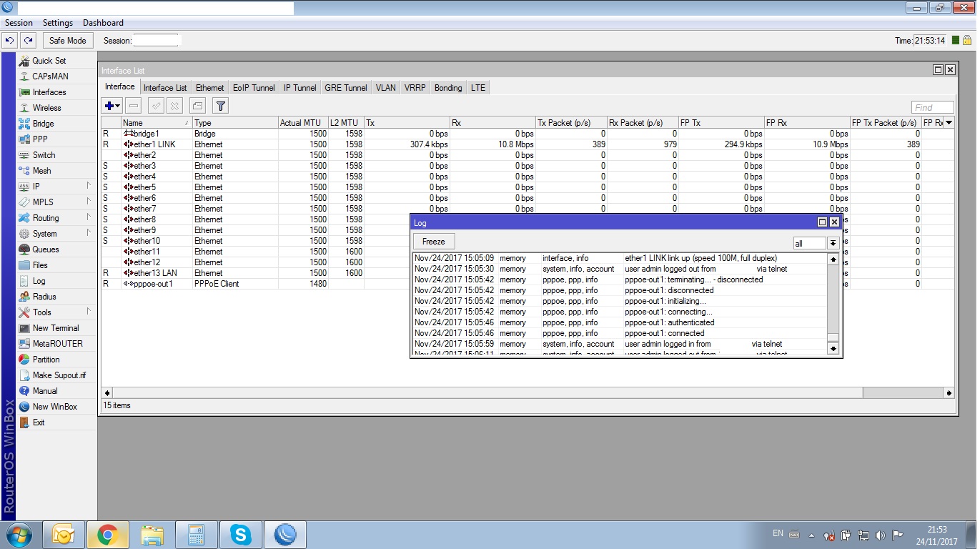980x549 pixels.
Task: Open Radius from the sidebar
Action: click(44, 297)
